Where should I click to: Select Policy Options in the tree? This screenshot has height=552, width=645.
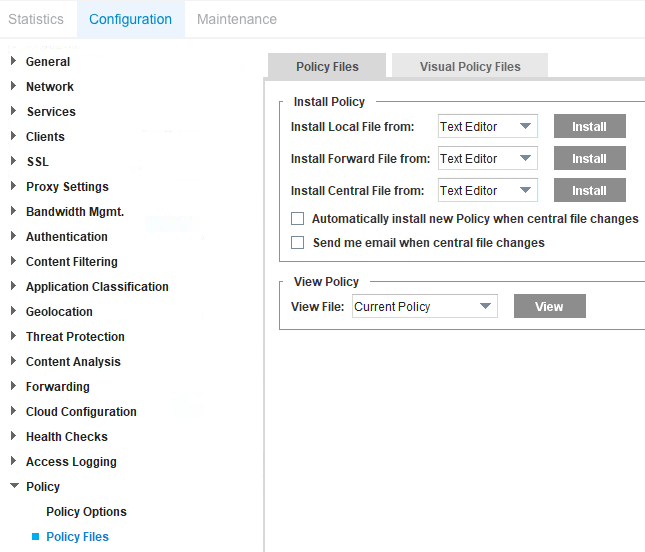86,512
